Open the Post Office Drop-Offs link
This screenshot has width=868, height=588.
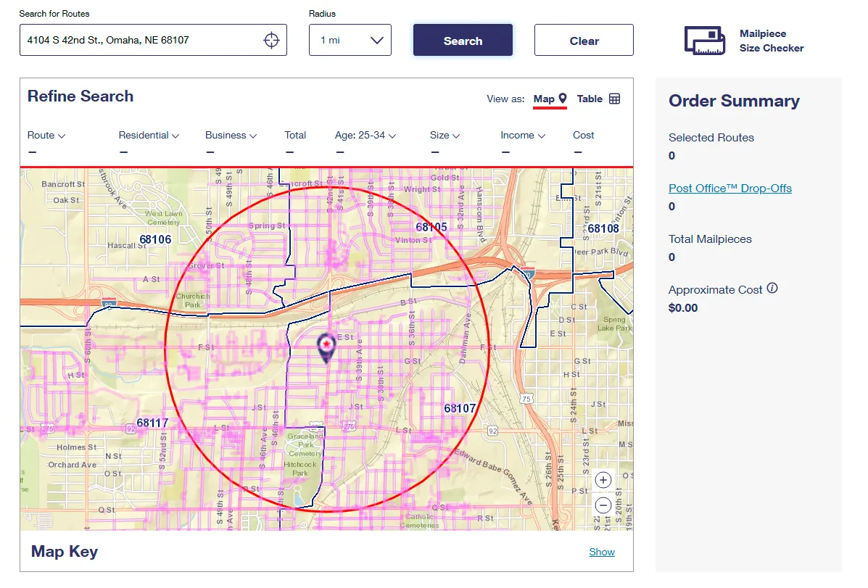tap(730, 189)
